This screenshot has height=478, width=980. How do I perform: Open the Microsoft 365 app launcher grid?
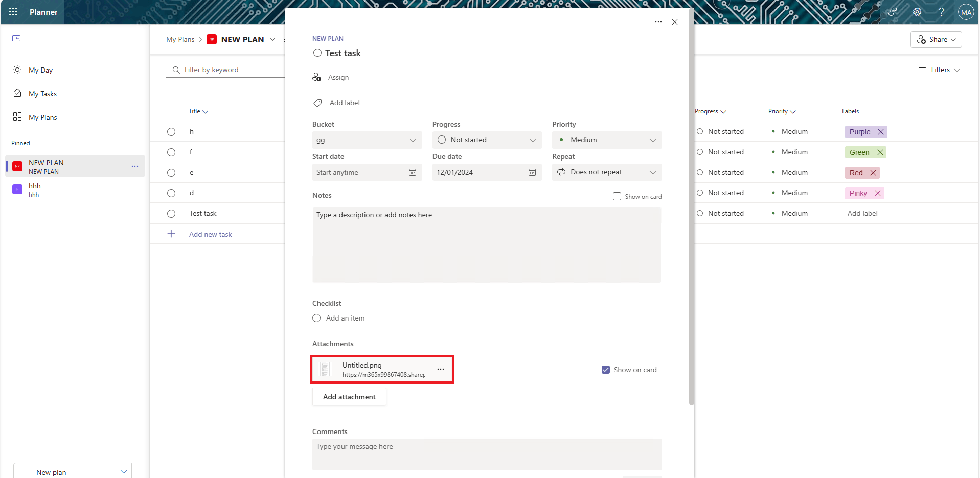click(x=13, y=12)
